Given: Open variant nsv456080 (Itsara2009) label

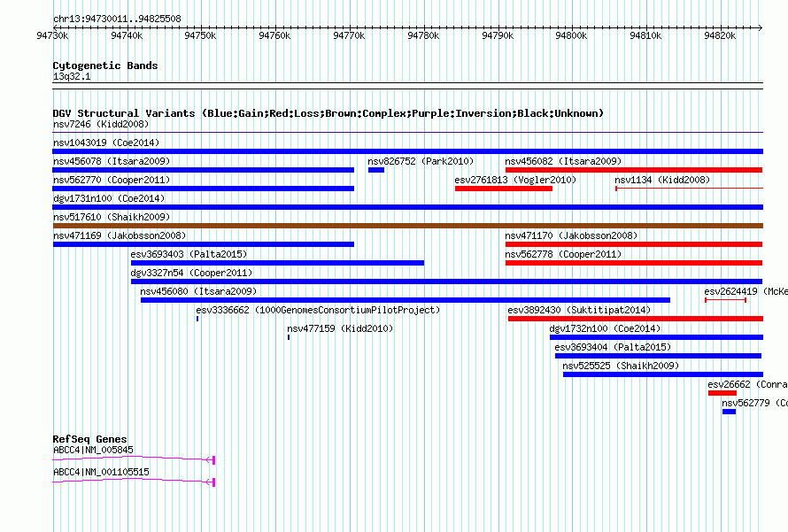Looking at the screenshot, I should tap(198, 291).
